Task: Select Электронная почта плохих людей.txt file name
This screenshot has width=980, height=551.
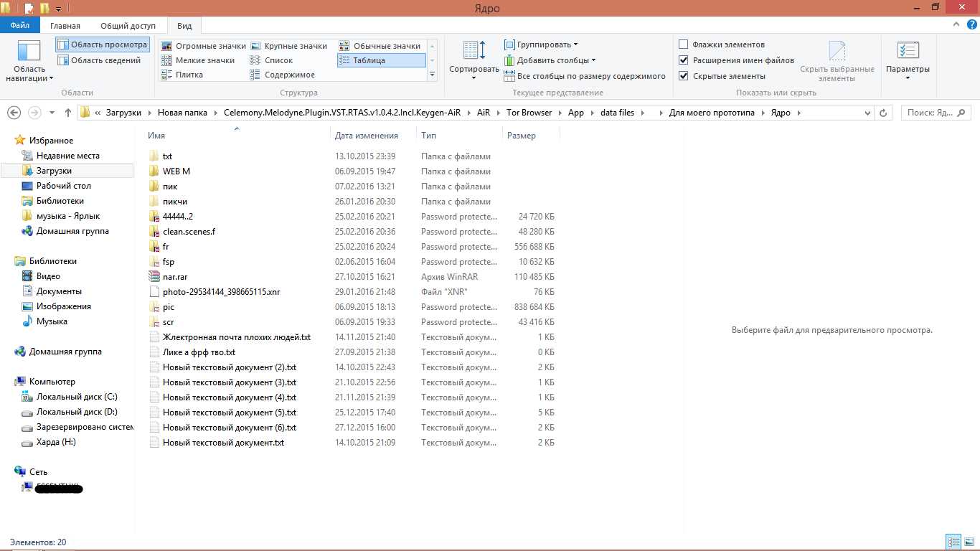Action: [237, 337]
